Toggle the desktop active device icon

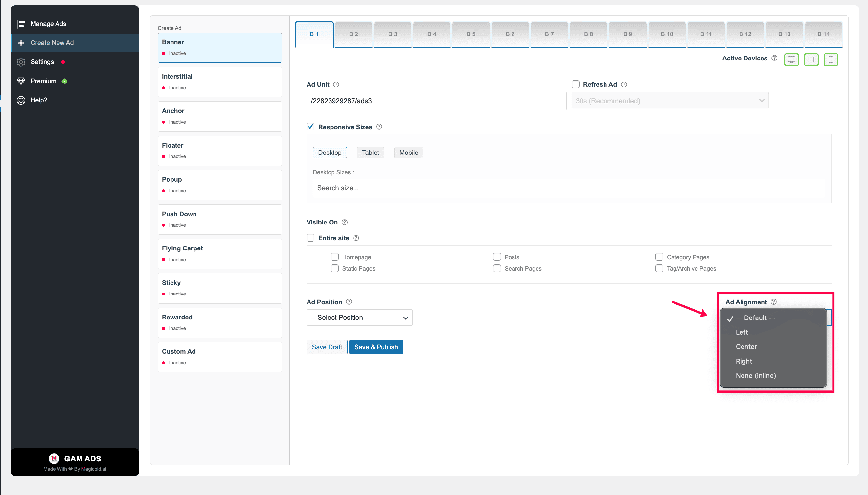tap(791, 59)
